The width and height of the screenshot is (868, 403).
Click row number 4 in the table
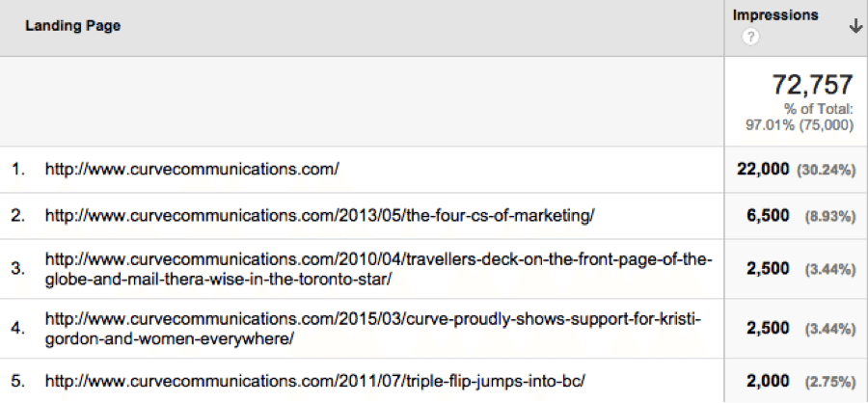tap(17, 328)
